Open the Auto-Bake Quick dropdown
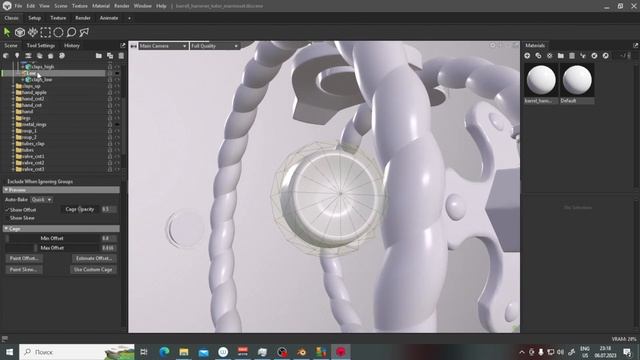 click(42, 200)
